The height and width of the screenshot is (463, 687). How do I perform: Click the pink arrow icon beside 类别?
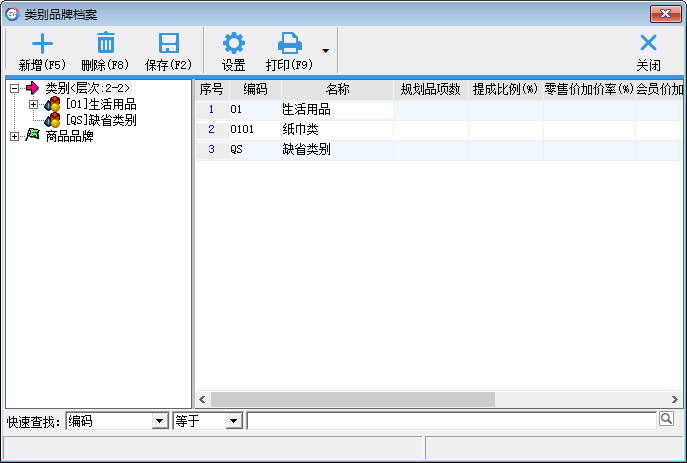click(x=32, y=88)
